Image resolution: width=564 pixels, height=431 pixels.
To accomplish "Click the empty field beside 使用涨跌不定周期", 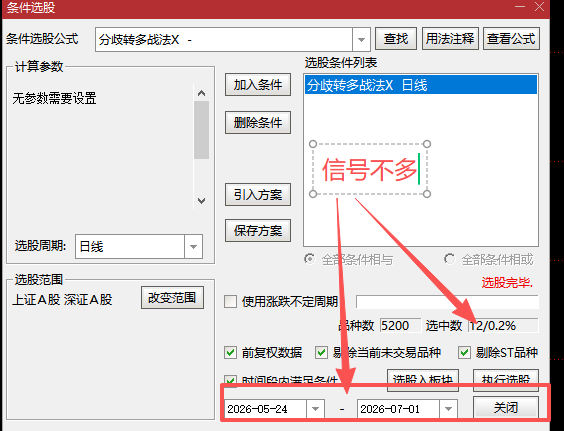I will coord(447,302).
